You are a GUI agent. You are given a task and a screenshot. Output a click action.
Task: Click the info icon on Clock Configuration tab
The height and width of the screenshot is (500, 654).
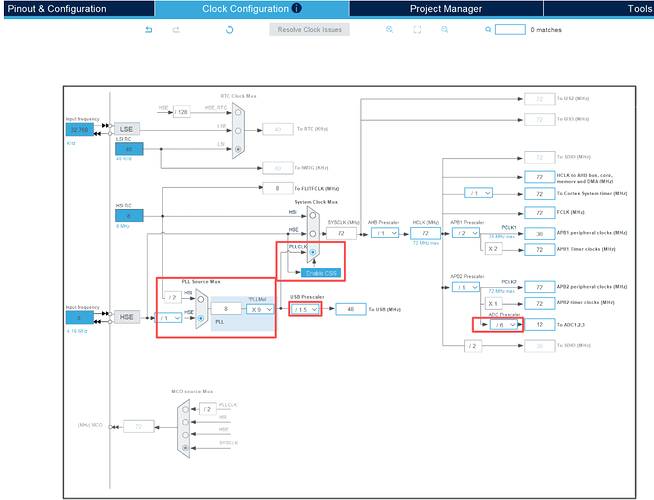297,8
